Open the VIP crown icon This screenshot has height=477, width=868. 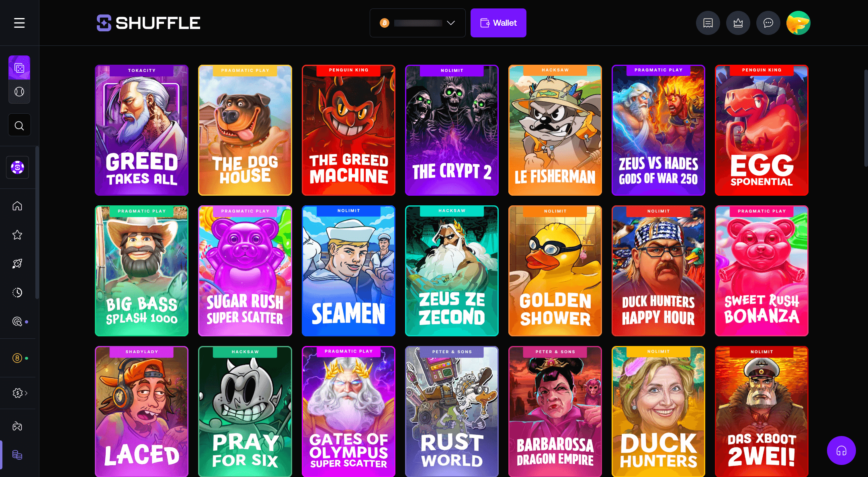738,23
